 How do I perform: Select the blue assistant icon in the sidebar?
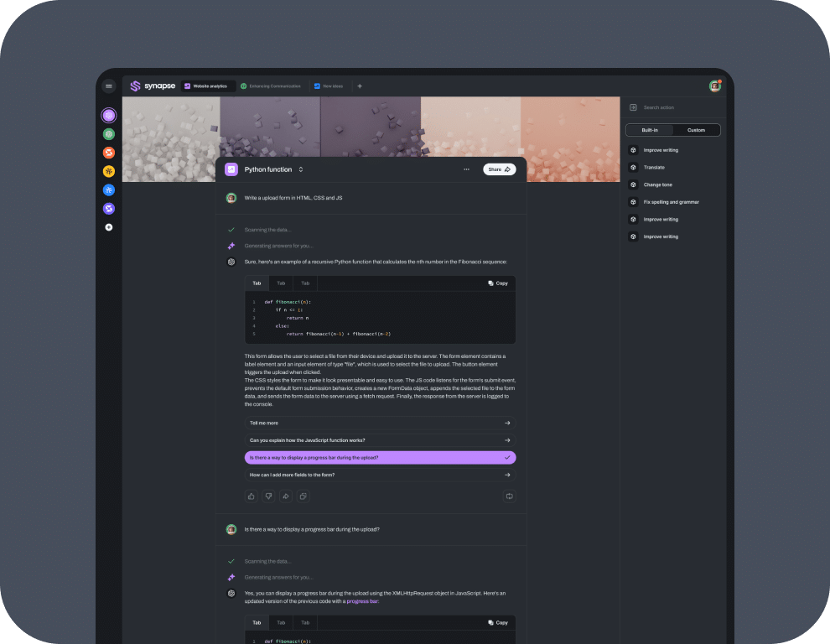coord(109,190)
